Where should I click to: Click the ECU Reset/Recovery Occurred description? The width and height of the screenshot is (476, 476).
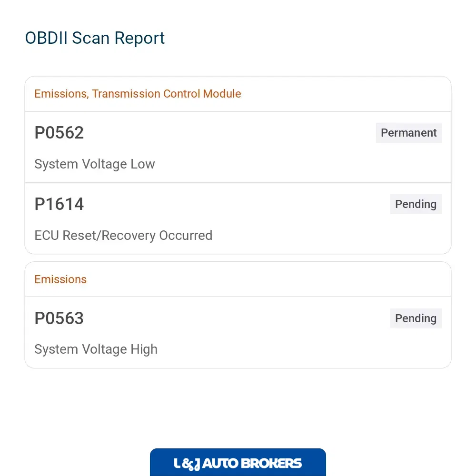coord(123,236)
